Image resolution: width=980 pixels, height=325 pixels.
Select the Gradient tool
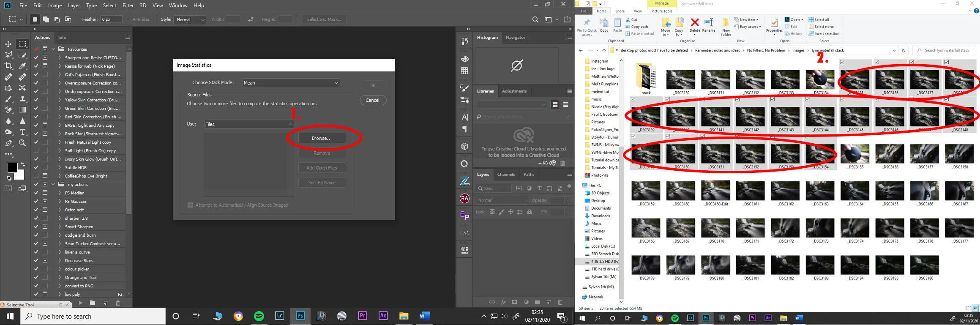coord(22,110)
